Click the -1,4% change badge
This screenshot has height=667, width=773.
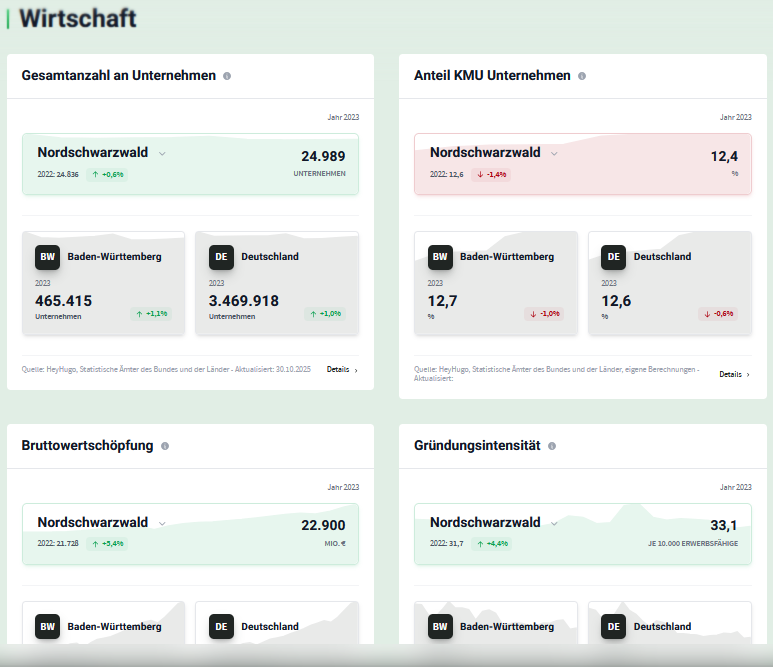(x=492, y=174)
